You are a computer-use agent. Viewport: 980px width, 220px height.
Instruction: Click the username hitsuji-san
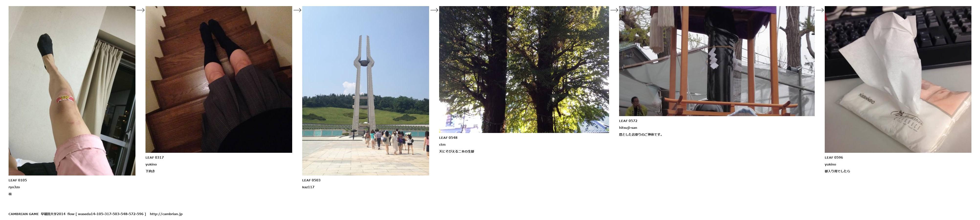tap(628, 128)
